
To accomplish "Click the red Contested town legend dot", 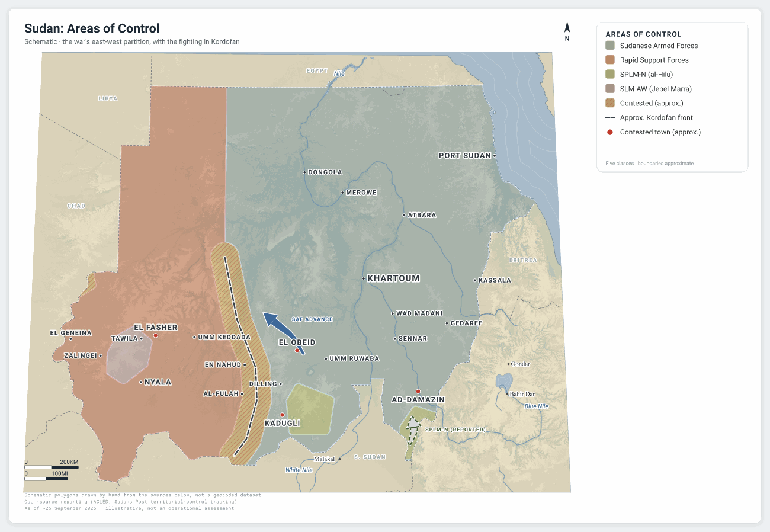I will (610, 132).
